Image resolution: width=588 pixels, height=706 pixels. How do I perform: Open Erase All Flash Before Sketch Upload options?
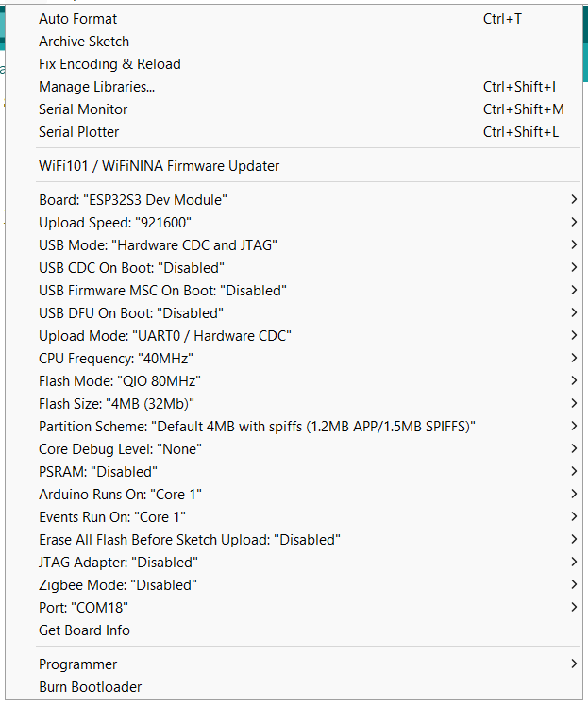[x=190, y=540]
